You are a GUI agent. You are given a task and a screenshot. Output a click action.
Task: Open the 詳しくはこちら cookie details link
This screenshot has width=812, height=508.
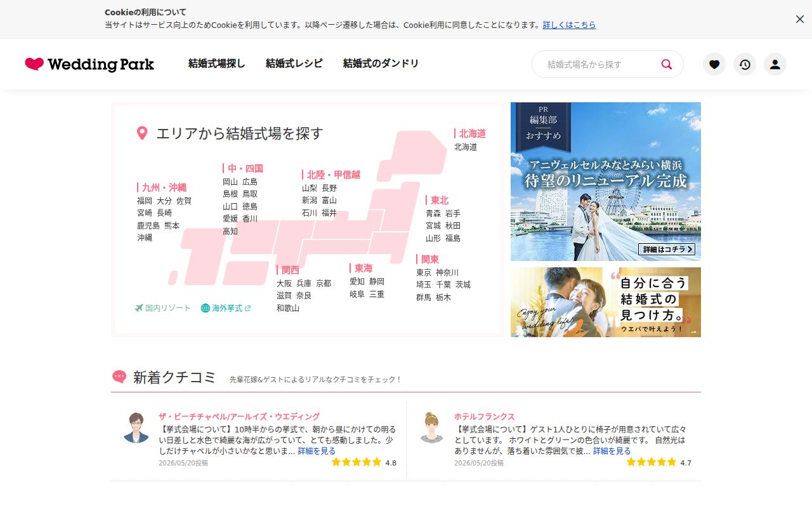569,25
